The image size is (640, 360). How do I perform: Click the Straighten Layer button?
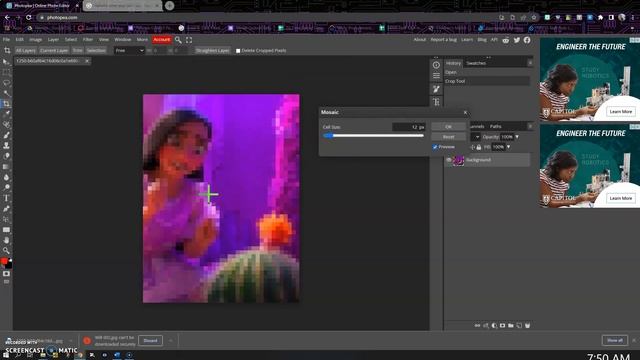(212, 51)
